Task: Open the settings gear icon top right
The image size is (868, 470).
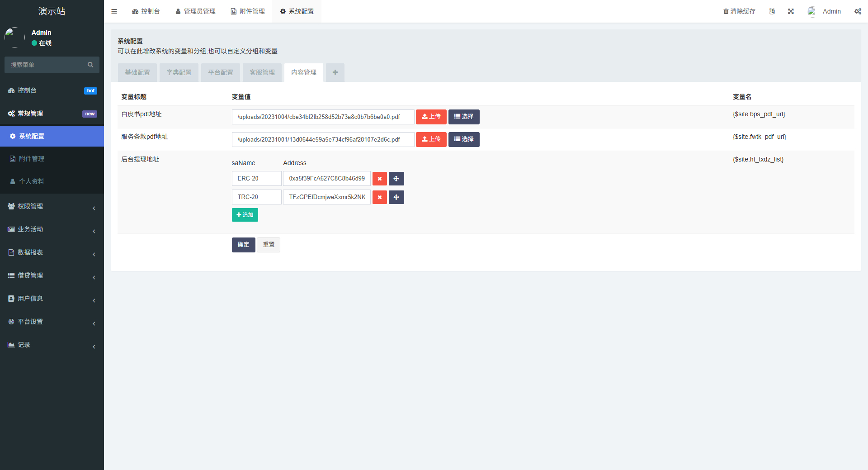Action: click(x=858, y=11)
